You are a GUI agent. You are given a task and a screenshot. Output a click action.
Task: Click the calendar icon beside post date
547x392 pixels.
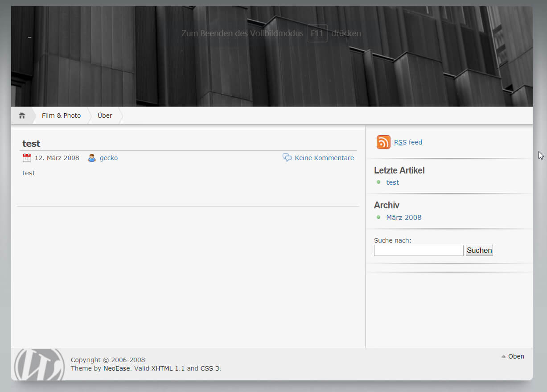pos(27,158)
